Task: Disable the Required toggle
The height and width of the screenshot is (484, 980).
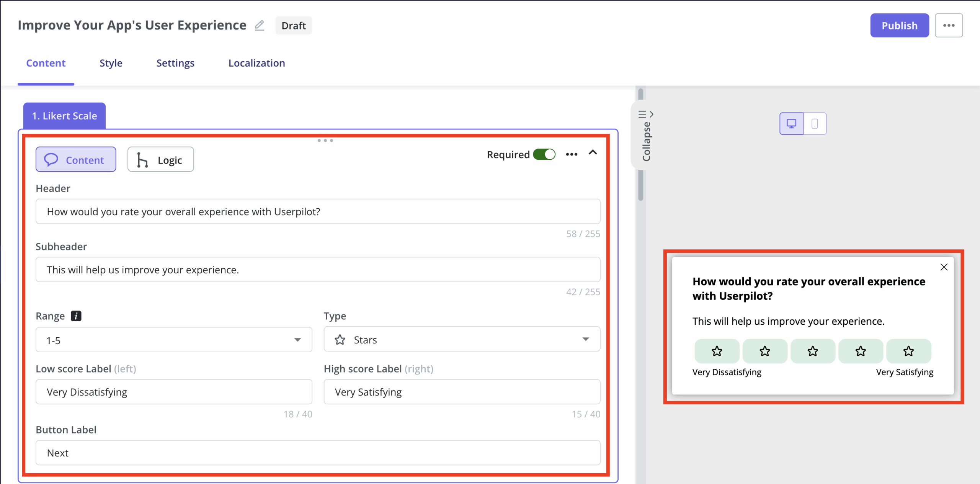Action: pyautogui.click(x=544, y=154)
